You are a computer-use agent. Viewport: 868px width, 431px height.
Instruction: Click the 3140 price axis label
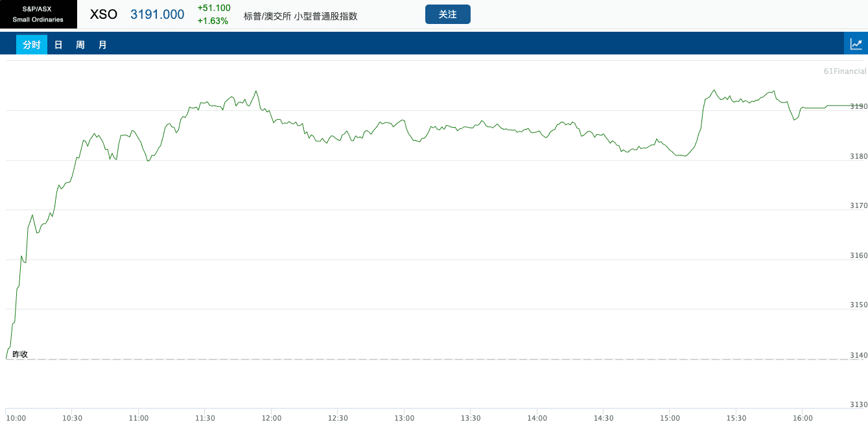pyautogui.click(x=858, y=355)
